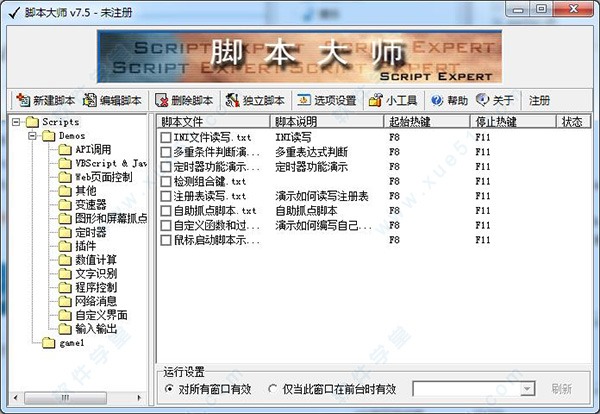Check the 定时器功能演示 script checkbox

coord(166,167)
